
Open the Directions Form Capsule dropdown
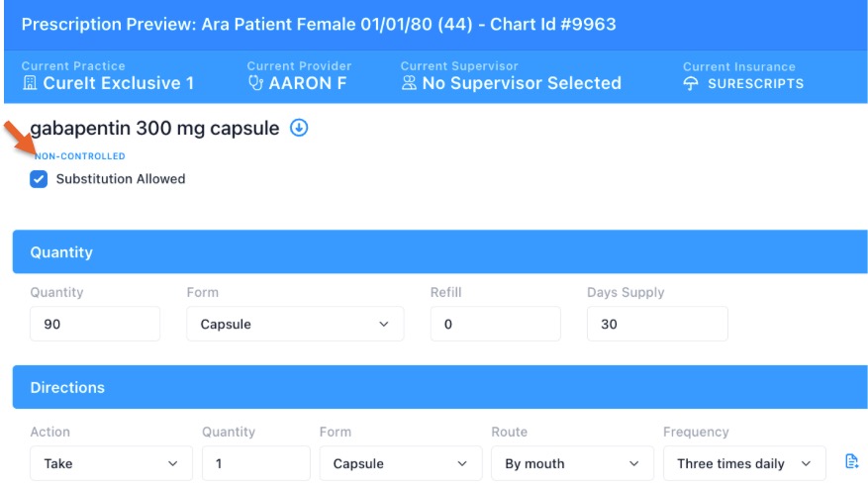(x=400, y=463)
